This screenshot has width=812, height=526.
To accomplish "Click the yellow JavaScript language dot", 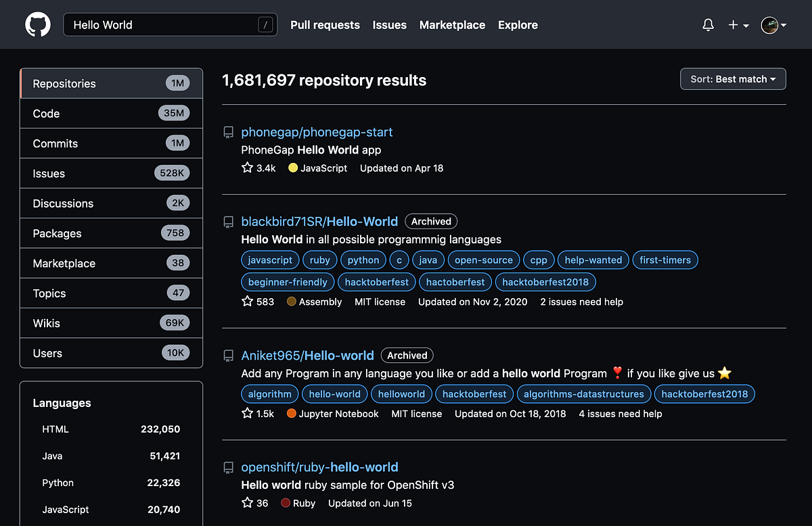I will coord(293,168).
